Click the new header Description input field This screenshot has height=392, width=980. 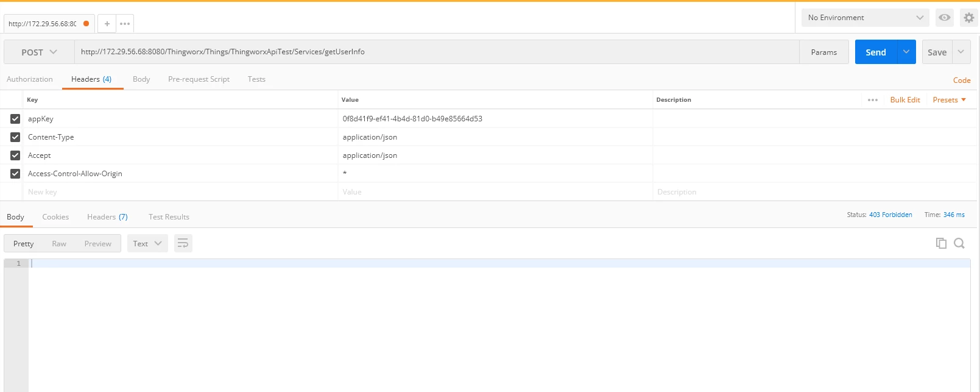814,192
